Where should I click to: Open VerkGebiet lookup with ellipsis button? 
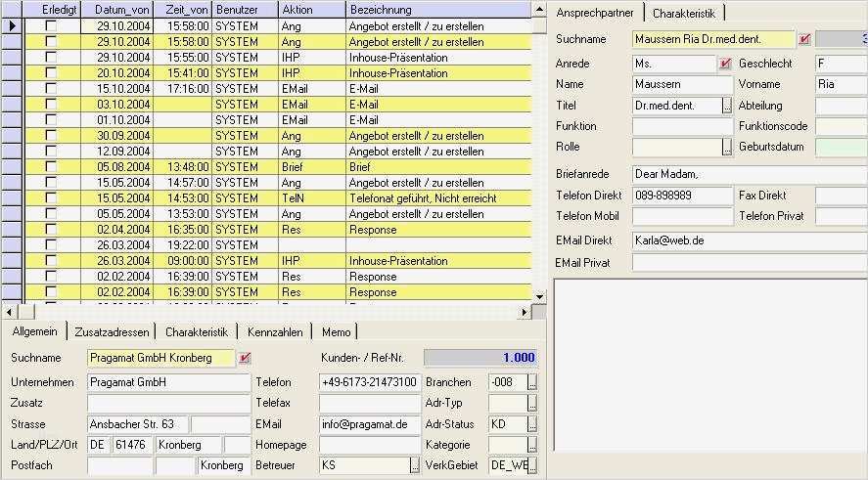[x=532, y=465]
